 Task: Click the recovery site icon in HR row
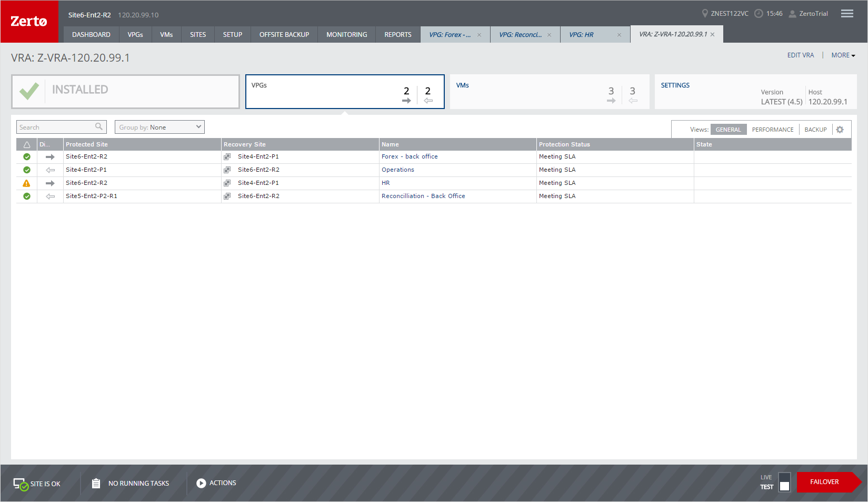pyautogui.click(x=227, y=183)
